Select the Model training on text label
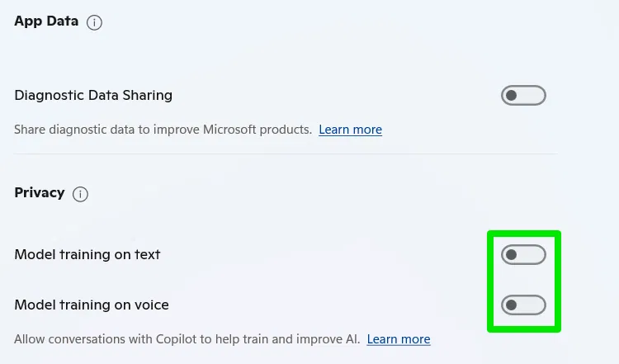Screen dimensions: 619x364 pyautogui.click(x=87, y=255)
